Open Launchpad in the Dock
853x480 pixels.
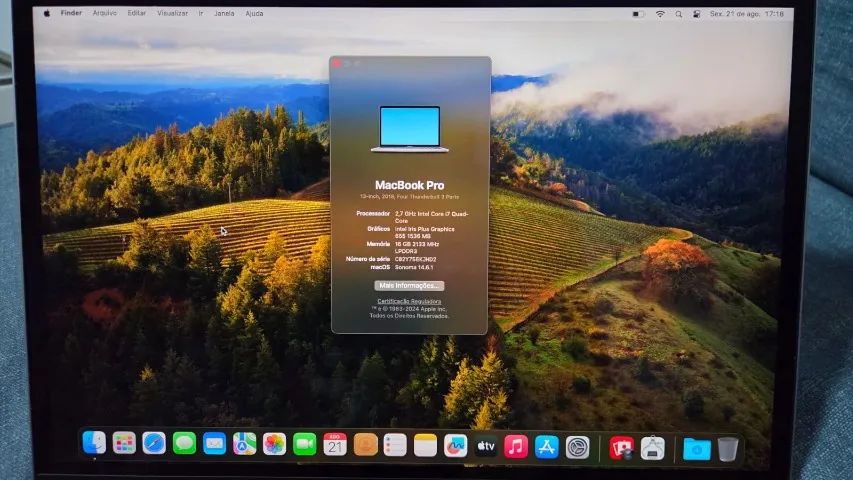(124, 443)
